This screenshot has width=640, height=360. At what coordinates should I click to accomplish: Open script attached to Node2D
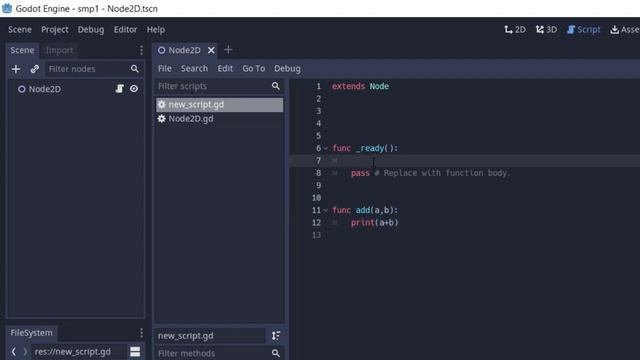point(119,89)
